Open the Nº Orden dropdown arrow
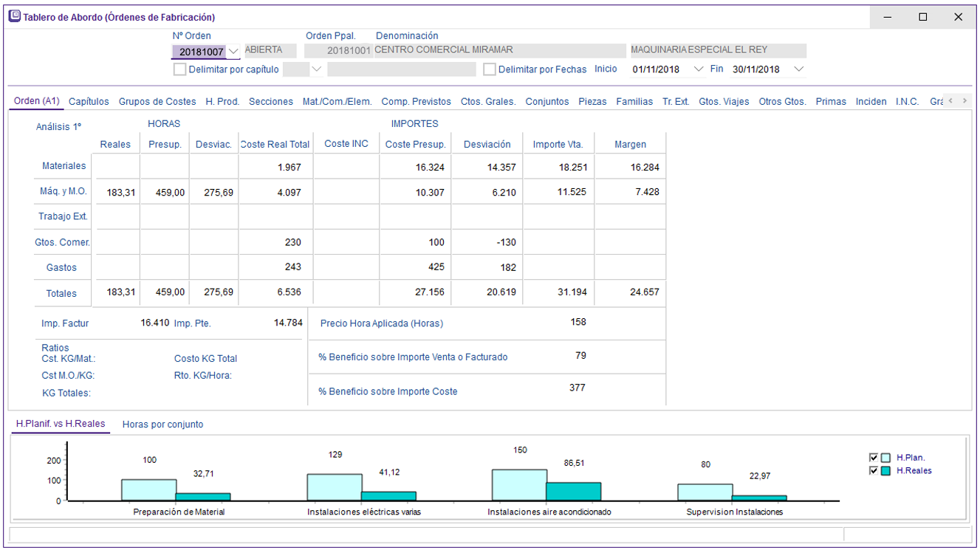Image resolution: width=980 pixels, height=550 pixels. click(x=233, y=52)
